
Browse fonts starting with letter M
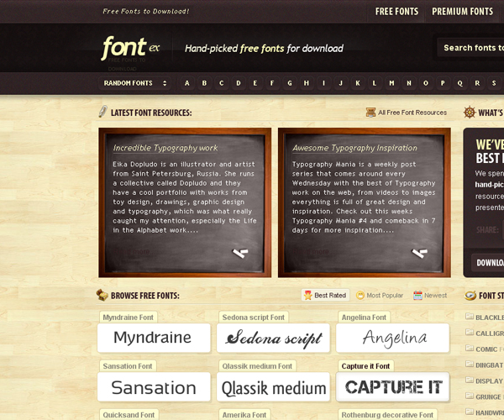pyautogui.click(x=391, y=83)
